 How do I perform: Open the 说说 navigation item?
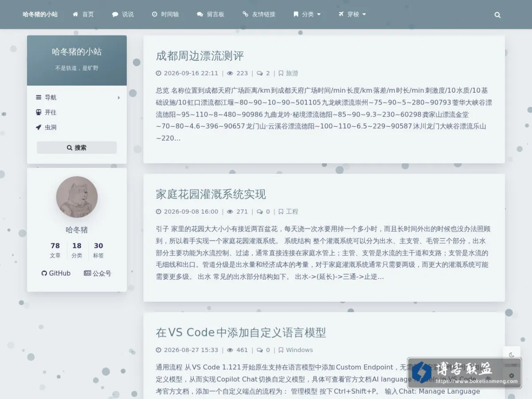pyautogui.click(x=123, y=14)
